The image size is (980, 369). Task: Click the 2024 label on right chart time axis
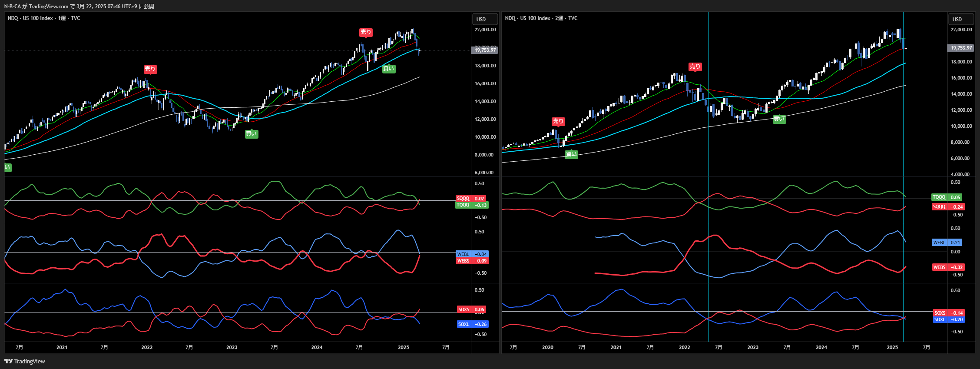pyautogui.click(x=821, y=347)
